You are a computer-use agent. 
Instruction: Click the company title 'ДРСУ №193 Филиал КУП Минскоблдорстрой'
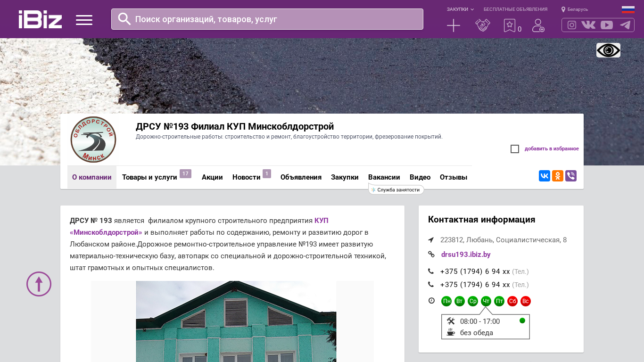[x=235, y=126]
